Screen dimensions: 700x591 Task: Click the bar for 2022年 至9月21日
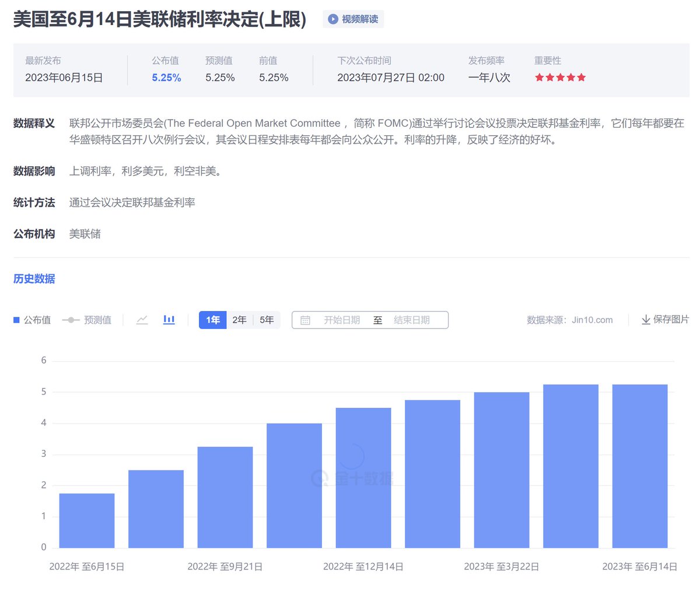click(225, 497)
